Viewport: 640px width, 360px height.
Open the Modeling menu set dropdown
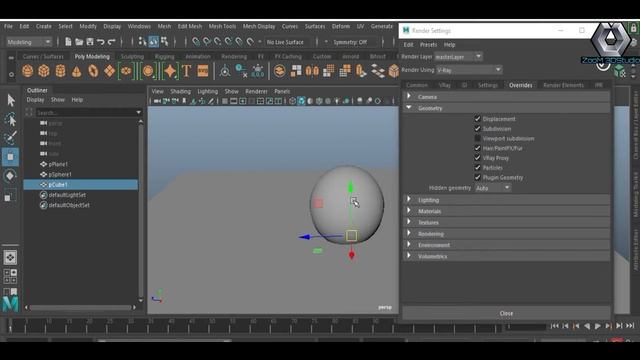[x=29, y=42]
